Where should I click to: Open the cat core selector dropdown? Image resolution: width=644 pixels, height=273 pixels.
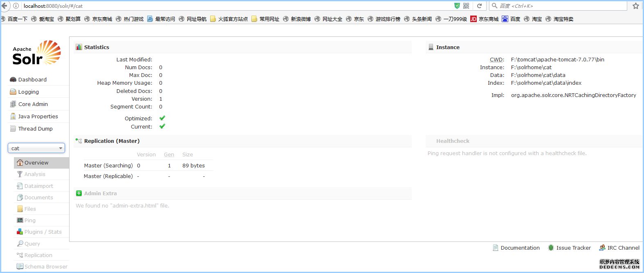[36, 148]
